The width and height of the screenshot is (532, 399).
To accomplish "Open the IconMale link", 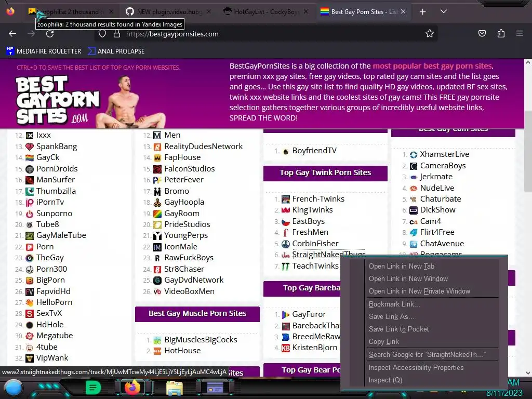I will (180, 247).
